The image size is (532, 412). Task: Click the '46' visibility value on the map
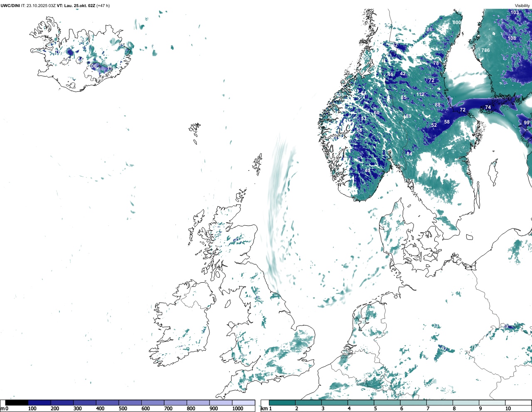tap(390, 75)
